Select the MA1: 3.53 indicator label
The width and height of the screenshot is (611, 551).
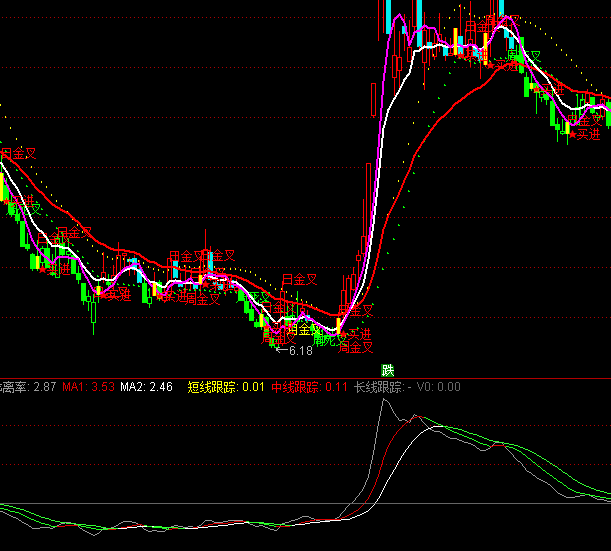point(88,387)
